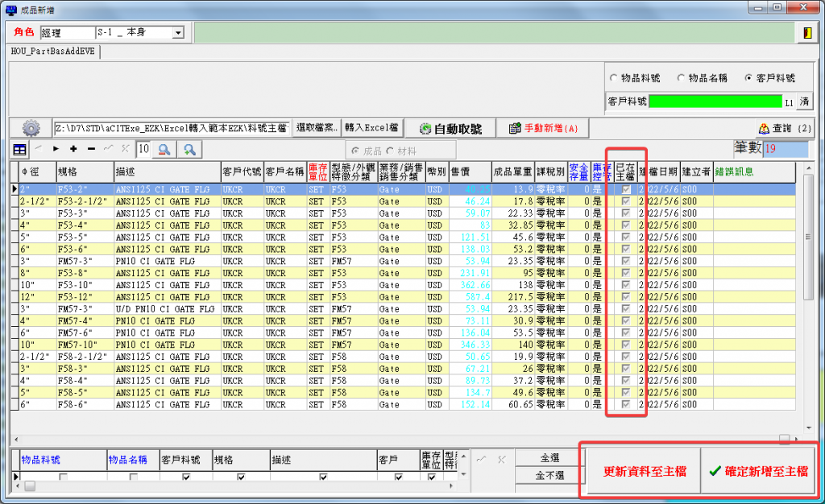Toggle 已在主檔 checkbox in the first row
Image resolution: width=825 pixels, height=504 pixels.
pos(627,189)
